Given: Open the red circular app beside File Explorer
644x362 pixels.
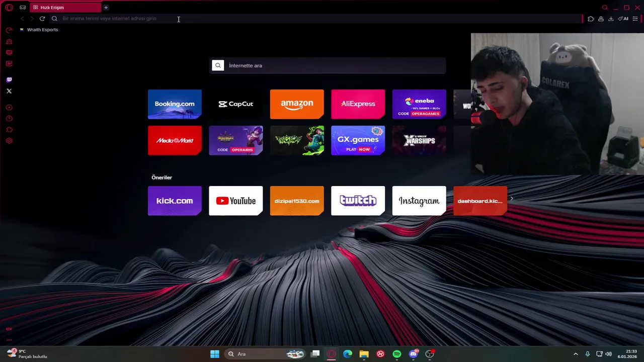Looking at the screenshot, I should click(x=380, y=354).
